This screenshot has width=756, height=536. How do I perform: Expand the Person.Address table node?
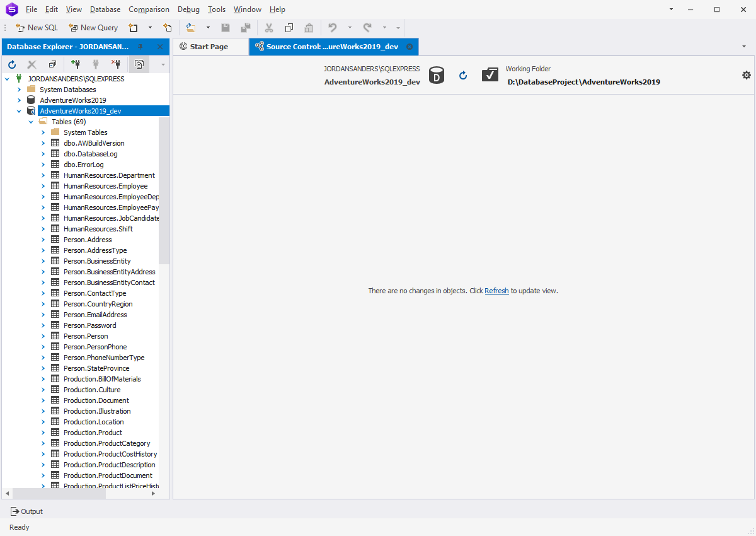[x=43, y=240]
